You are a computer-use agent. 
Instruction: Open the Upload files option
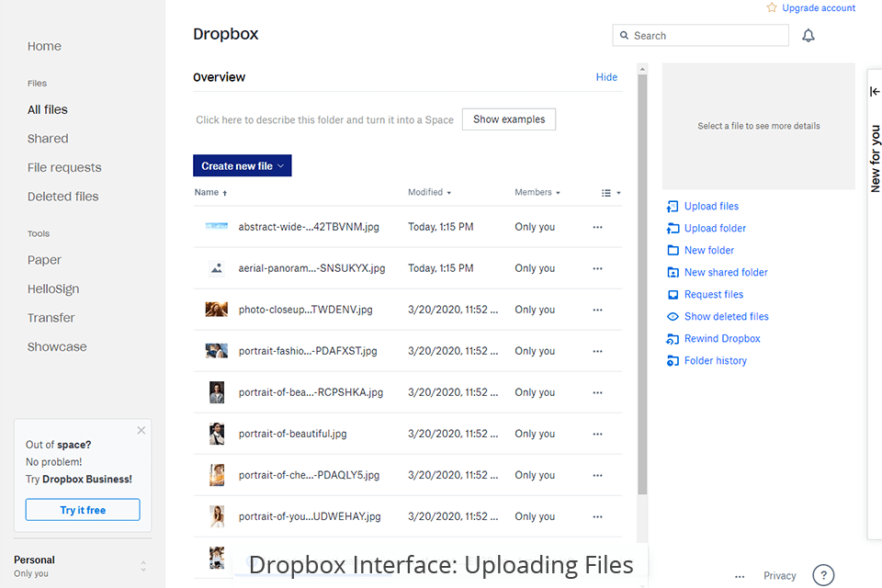(x=710, y=206)
